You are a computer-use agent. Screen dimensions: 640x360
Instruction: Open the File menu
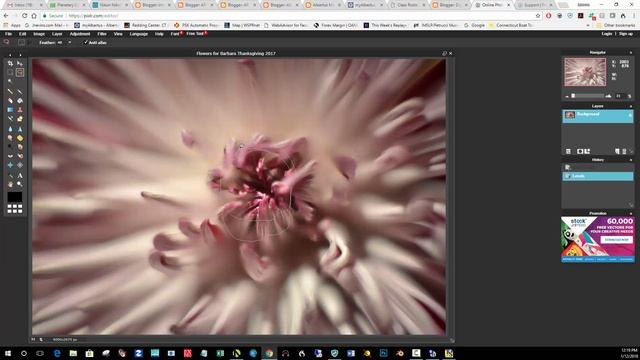(8, 34)
